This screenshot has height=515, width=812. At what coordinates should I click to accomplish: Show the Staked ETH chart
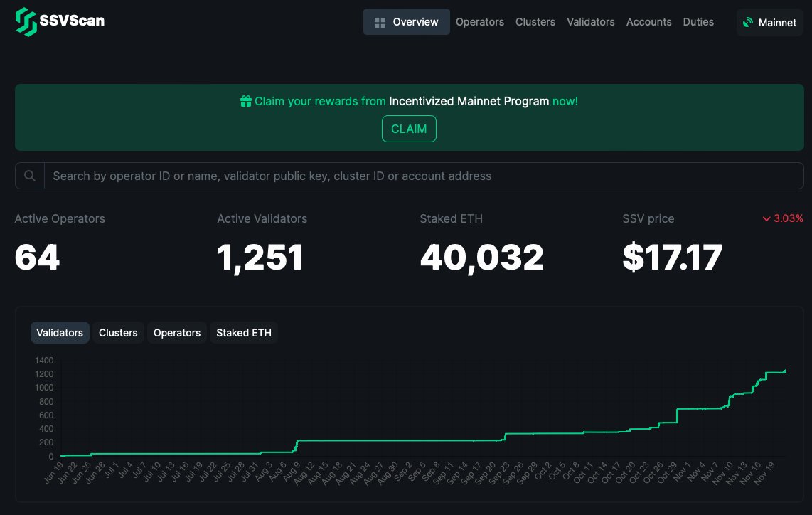tap(244, 333)
